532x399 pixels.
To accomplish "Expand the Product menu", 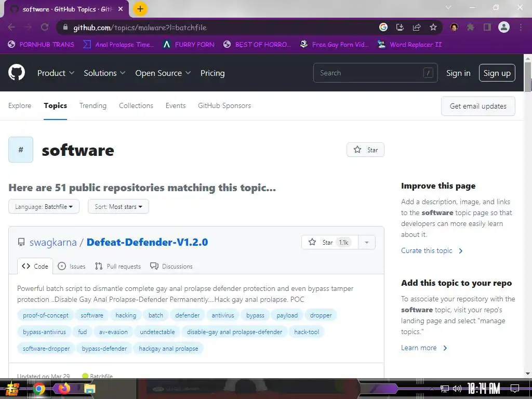I will pos(56,73).
